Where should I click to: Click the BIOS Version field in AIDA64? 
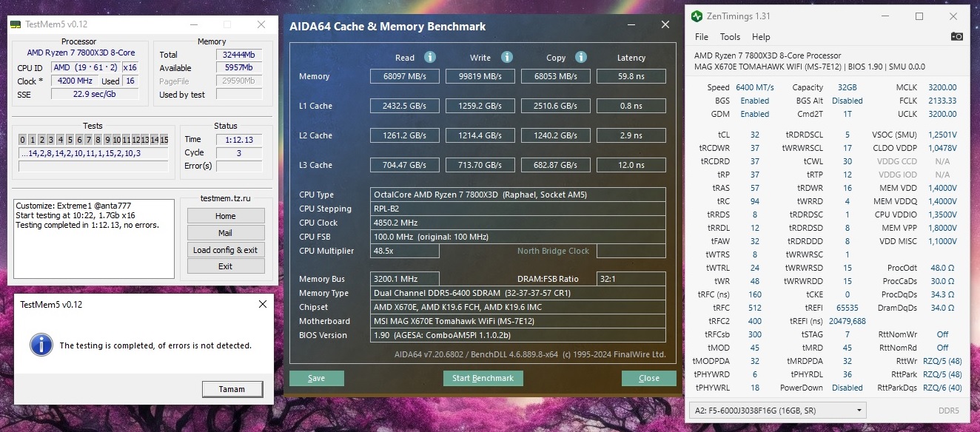518,335
